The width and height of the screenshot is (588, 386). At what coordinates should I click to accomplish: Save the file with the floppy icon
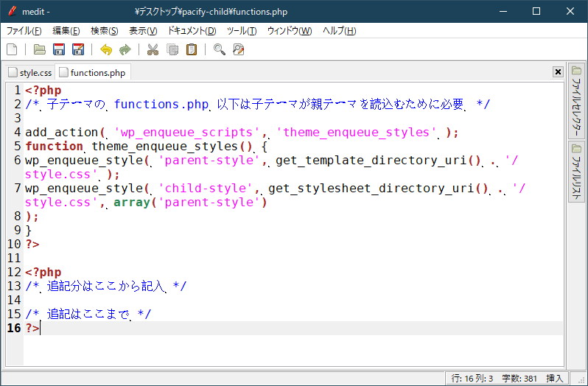[x=59, y=49]
